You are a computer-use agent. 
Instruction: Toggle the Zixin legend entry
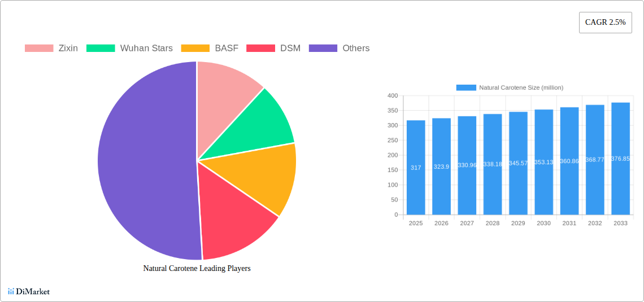pyautogui.click(x=51, y=49)
